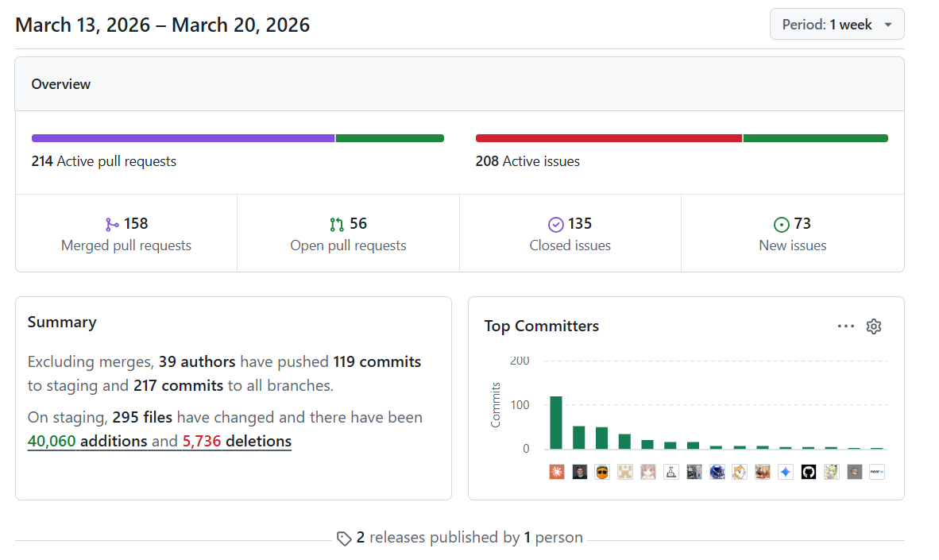View the 56 Open pull requests section

click(348, 234)
